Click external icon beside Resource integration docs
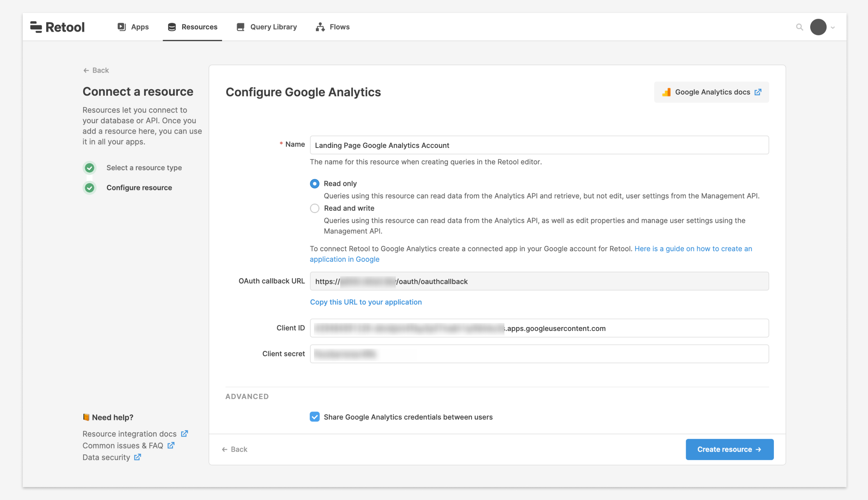The image size is (868, 500). point(184,434)
